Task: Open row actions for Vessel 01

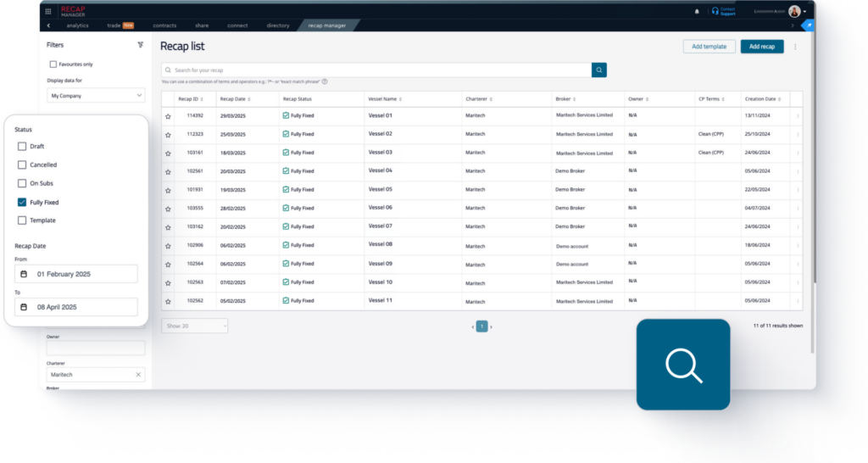Action: click(x=798, y=116)
